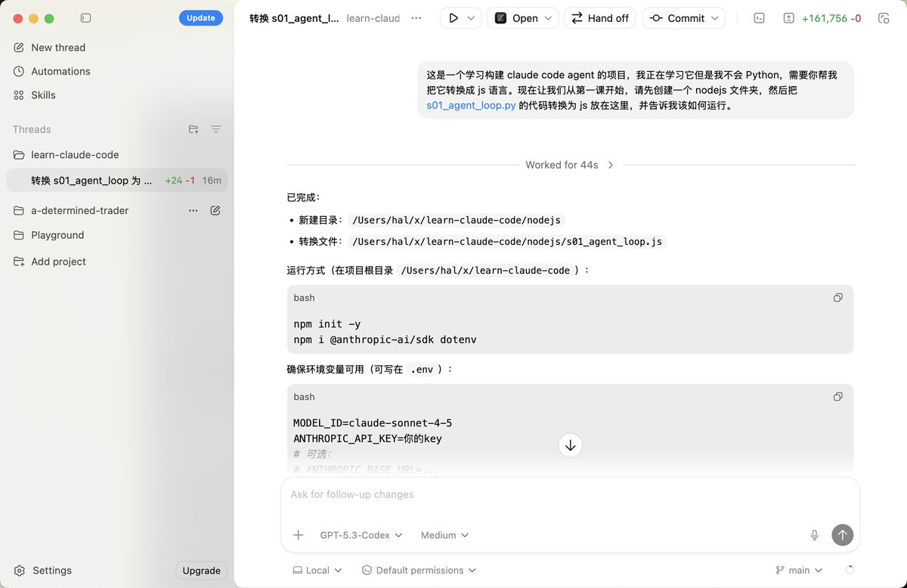Image resolution: width=907 pixels, height=588 pixels.
Task: Click the context usage ring indicator
Action: pyautogui.click(x=849, y=571)
